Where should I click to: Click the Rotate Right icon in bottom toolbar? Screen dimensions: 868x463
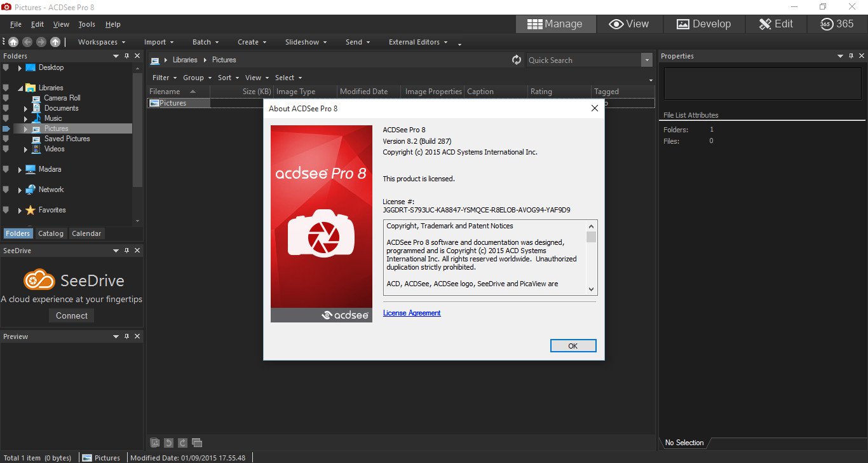coord(182,443)
